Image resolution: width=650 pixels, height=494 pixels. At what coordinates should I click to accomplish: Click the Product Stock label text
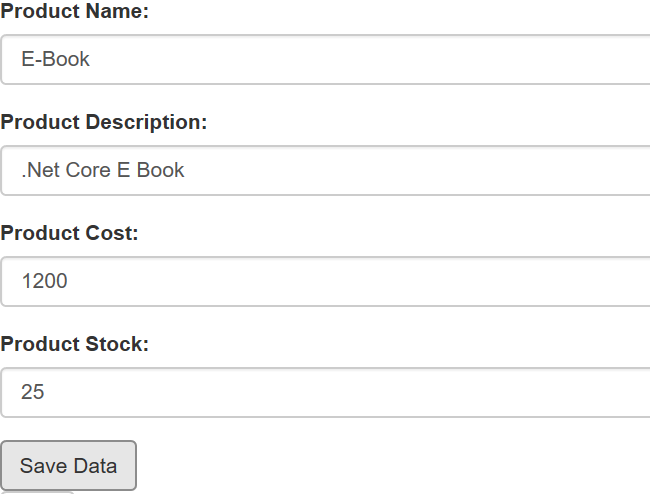pos(75,344)
